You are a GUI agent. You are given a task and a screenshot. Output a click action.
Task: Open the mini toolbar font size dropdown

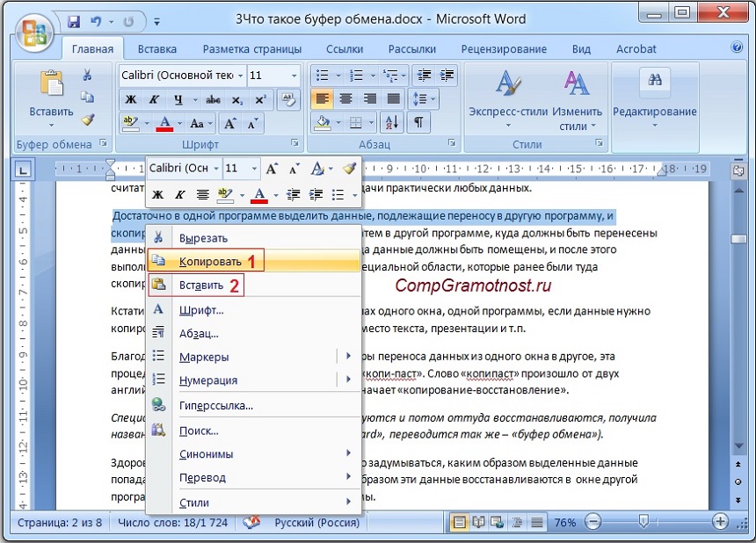(254, 168)
